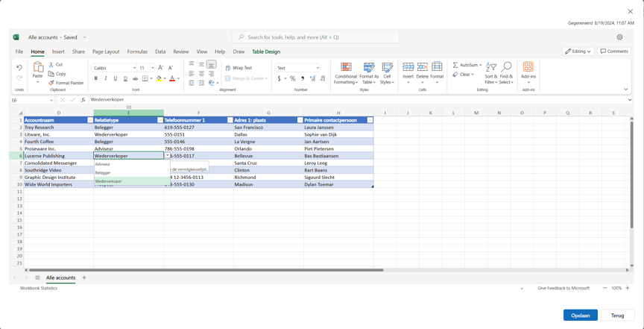The width and height of the screenshot is (644, 329).
Task: Toggle double underline formatting
Action: (125, 78)
